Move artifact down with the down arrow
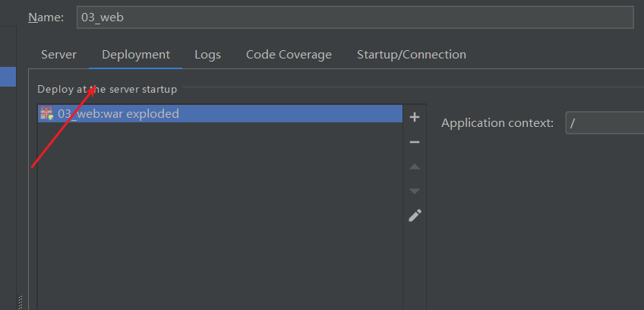This screenshot has width=644, height=310. [415, 191]
